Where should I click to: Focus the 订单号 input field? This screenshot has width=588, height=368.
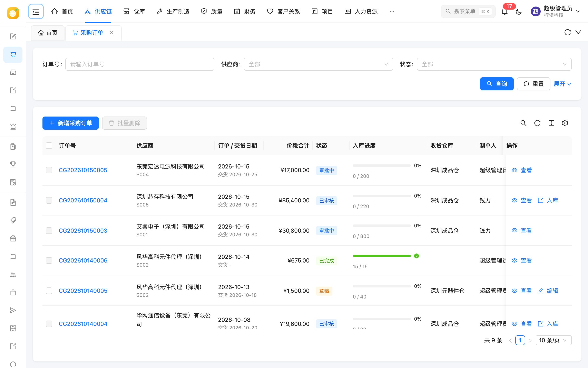pyautogui.click(x=140, y=64)
